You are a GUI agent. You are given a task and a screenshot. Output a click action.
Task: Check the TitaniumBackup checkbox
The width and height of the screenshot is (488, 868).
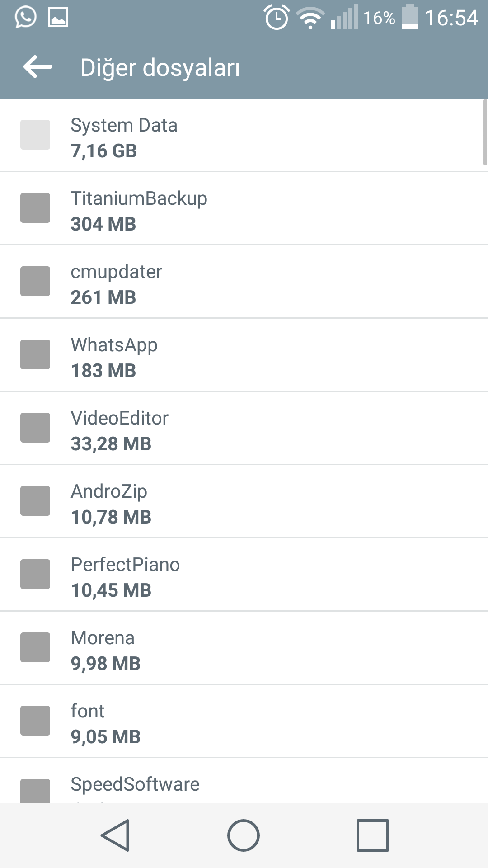35,208
